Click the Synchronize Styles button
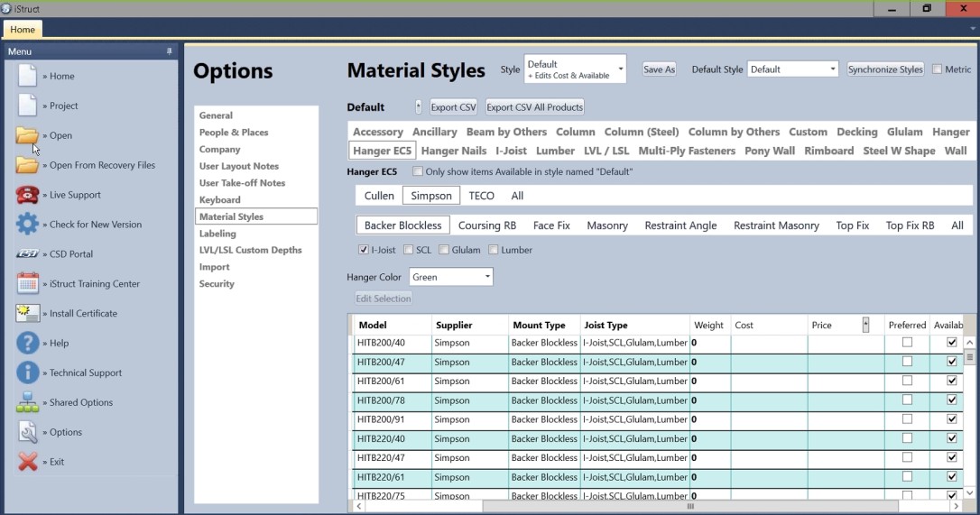Image resolution: width=980 pixels, height=515 pixels. click(885, 69)
